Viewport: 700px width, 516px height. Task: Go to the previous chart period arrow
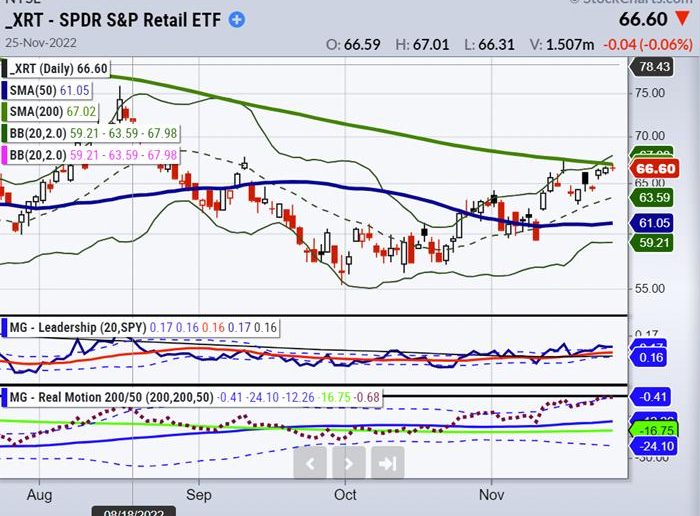pyautogui.click(x=310, y=463)
